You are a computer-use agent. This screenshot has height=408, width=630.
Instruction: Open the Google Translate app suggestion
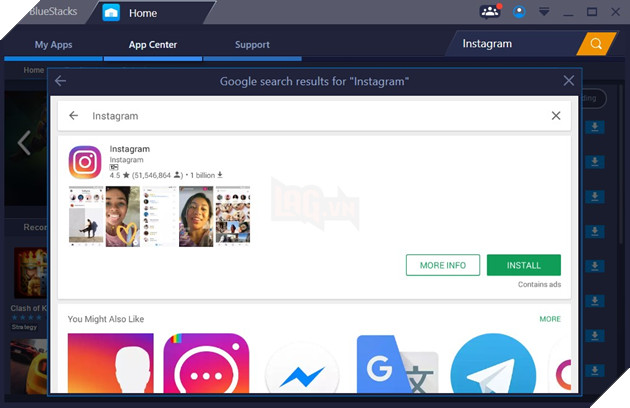click(x=398, y=363)
